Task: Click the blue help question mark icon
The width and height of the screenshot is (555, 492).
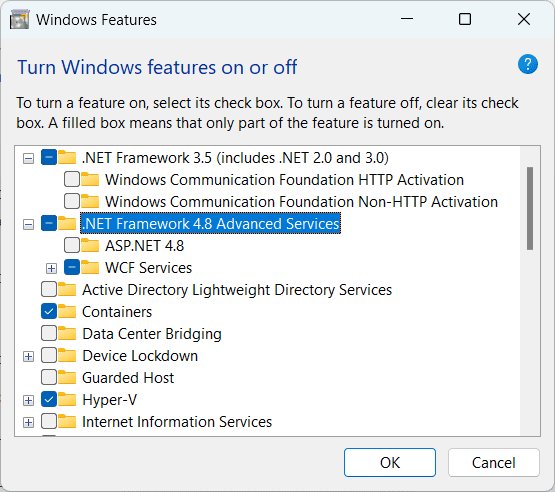Action: tap(527, 64)
